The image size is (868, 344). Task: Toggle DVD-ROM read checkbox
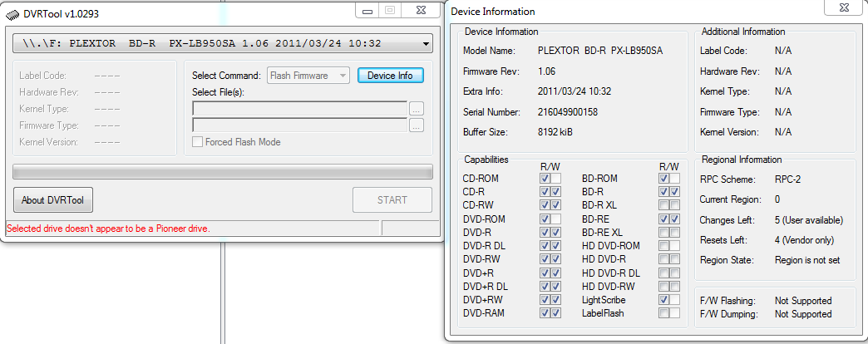tap(545, 219)
